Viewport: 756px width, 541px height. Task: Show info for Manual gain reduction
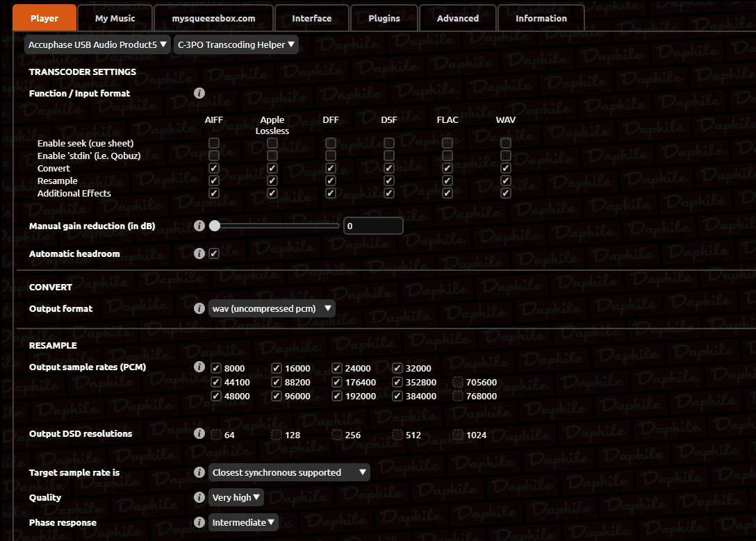click(x=199, y=226)
